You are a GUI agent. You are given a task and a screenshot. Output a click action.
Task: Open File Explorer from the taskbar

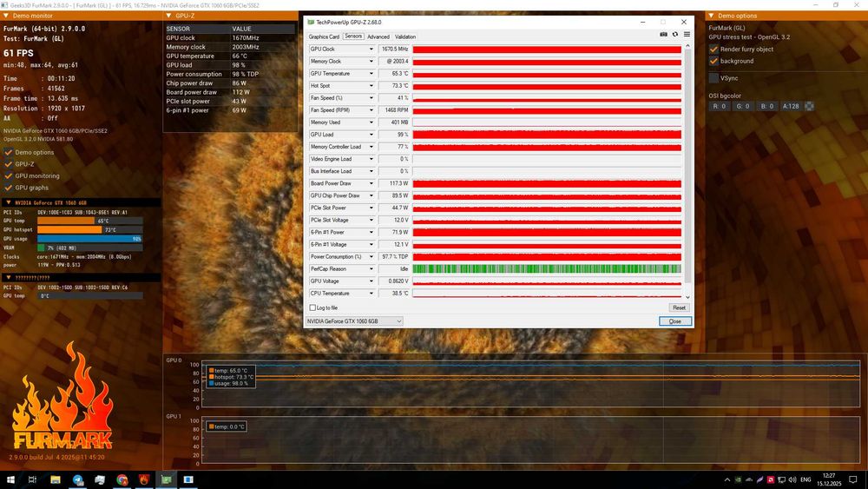[x=56, y=479]
